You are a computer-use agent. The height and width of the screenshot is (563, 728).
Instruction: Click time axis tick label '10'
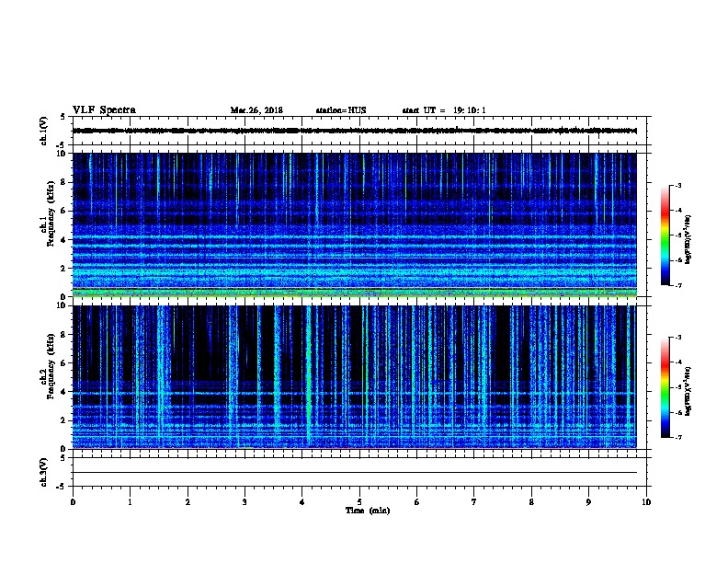[646, 502]
